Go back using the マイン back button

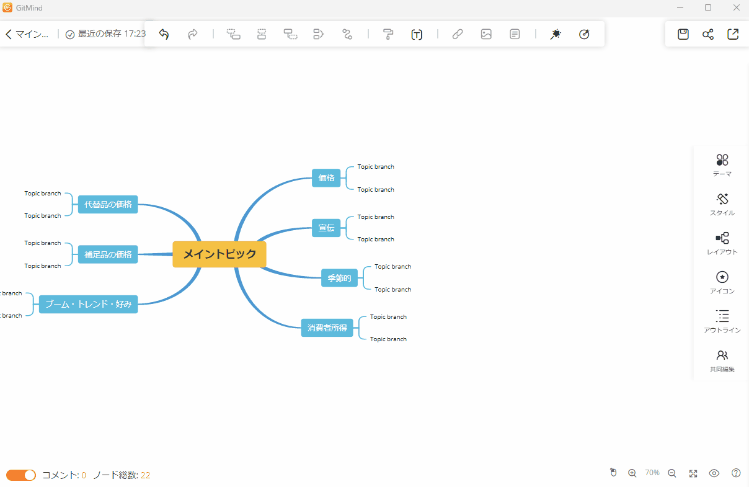tap(27, 34)
